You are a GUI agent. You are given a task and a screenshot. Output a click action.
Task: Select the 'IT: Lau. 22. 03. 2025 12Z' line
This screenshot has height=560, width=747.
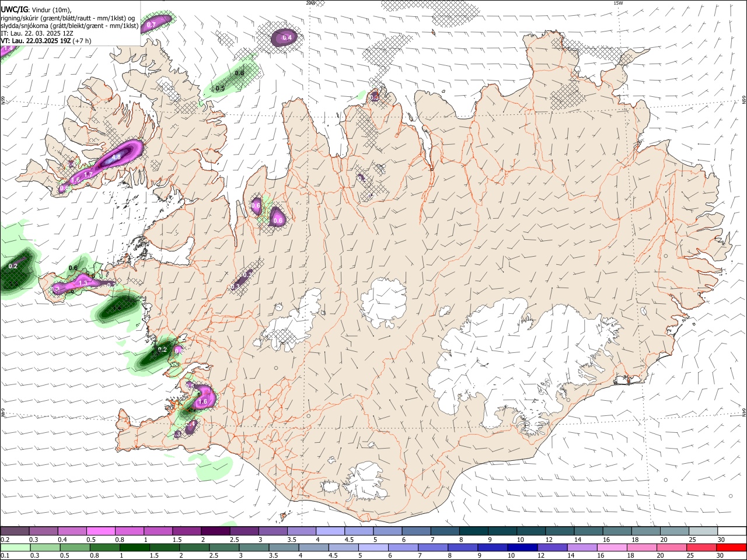[37, 34]
